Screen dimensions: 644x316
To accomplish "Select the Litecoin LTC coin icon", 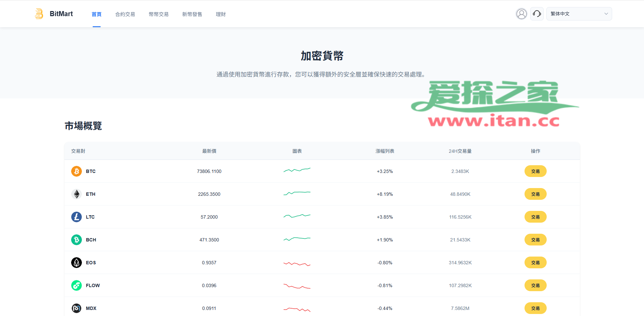I will coord(77,217).
